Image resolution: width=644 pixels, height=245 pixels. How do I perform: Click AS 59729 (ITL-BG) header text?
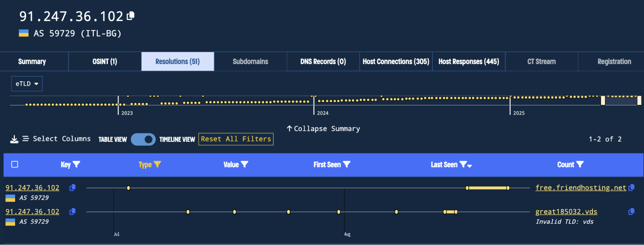pyautogui.click(x=77, y=33)
